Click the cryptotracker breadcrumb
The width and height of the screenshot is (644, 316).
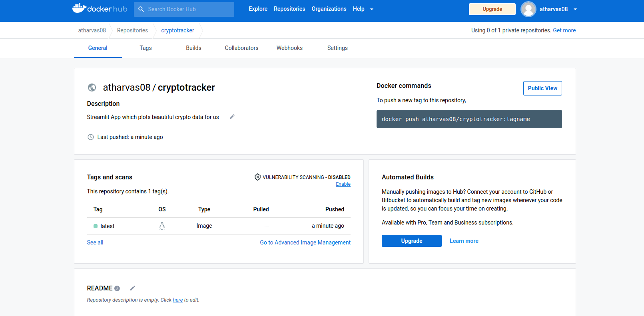tap(177, 30)
